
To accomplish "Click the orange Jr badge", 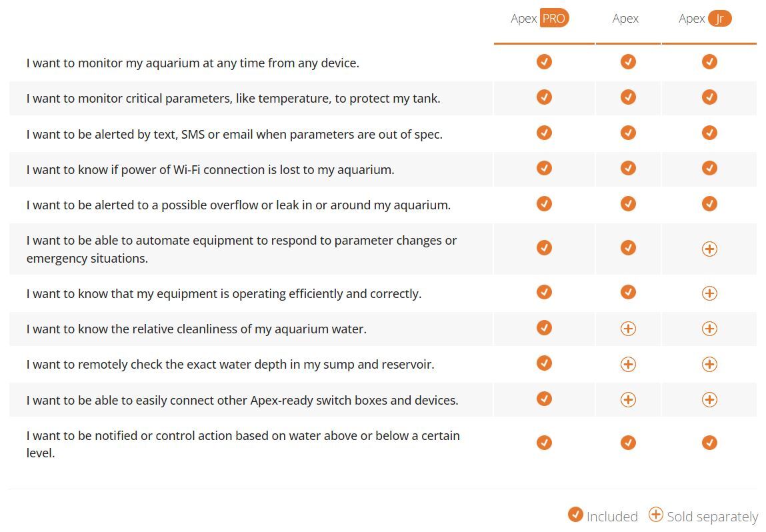I will (x=719, y=19).
